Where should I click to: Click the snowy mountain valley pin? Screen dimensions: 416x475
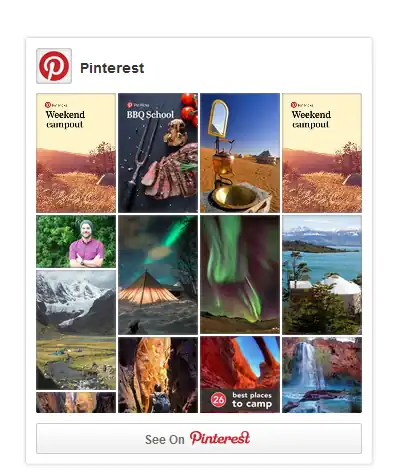[76, 330]
